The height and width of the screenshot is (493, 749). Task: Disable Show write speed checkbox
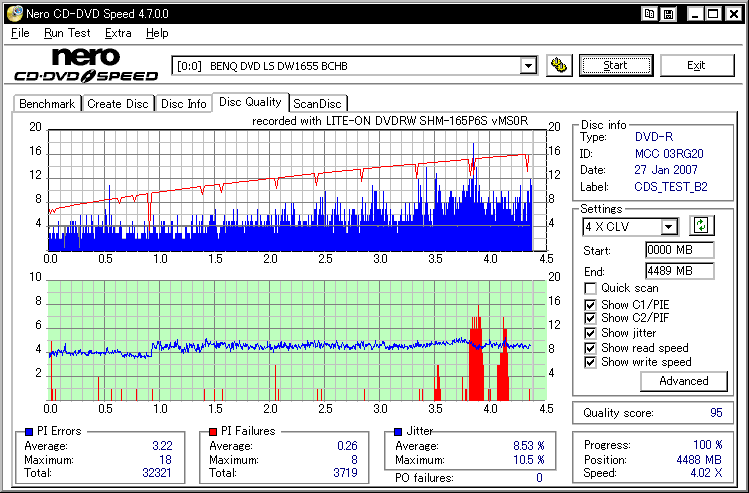pyautogui.click(x=591, y=362)
